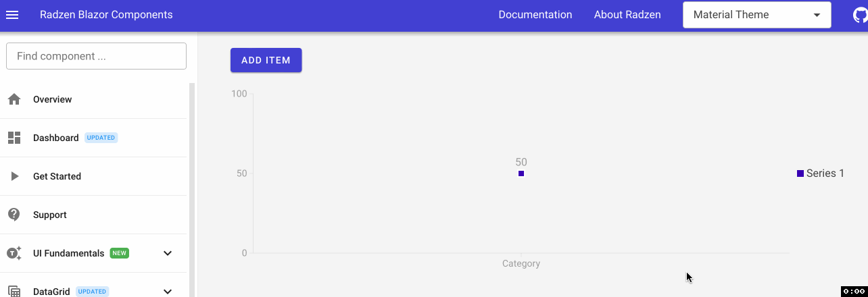Open the About Radzen link
Image resolution: width=868 pixels, height=297 pixels.
[627, 15]
